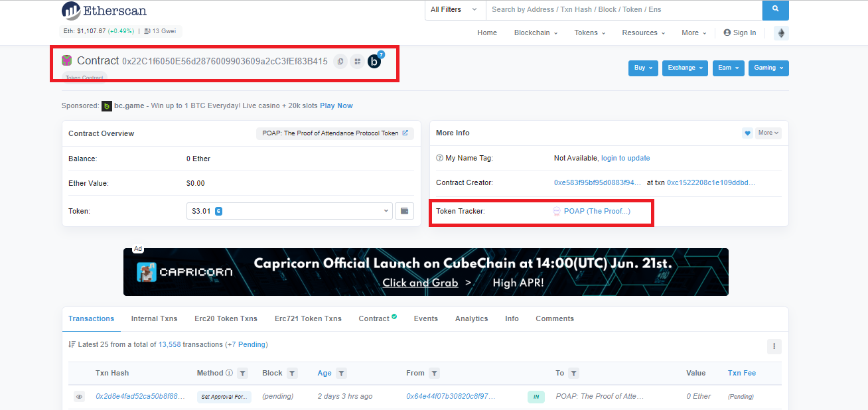This screenshot has height=410, width=868.
Task: Open the POAP (The Proof...) token tracker link
Action: (597, 211)
